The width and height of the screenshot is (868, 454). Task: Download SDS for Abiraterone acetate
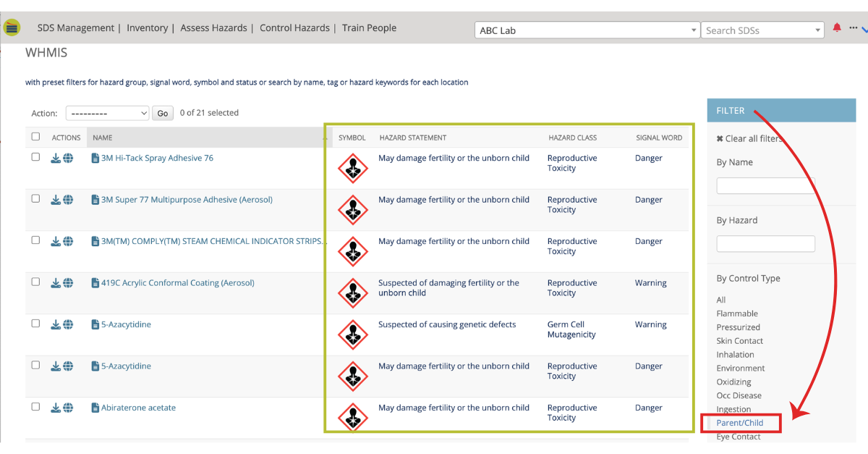point(56,408)
